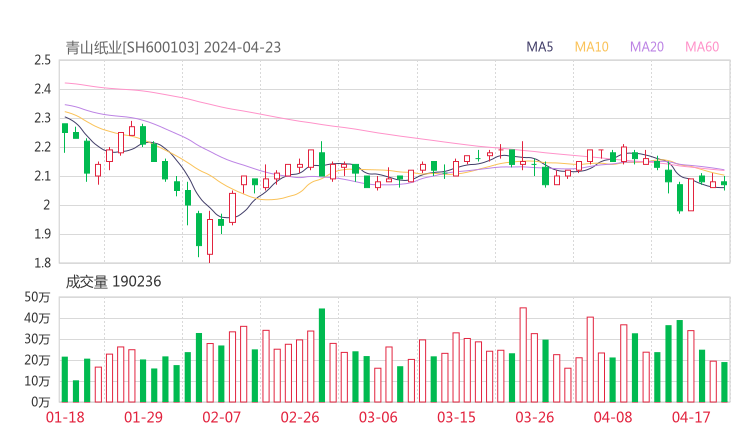Click the 2.2 price axis label
This screenshot has height=440, width=740.
[x=42, y=147]
